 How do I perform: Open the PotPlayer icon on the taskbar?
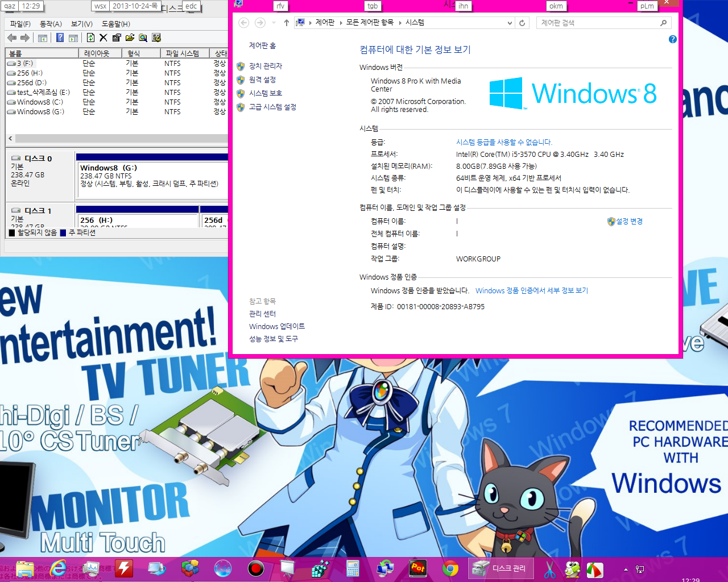[418, 568]
